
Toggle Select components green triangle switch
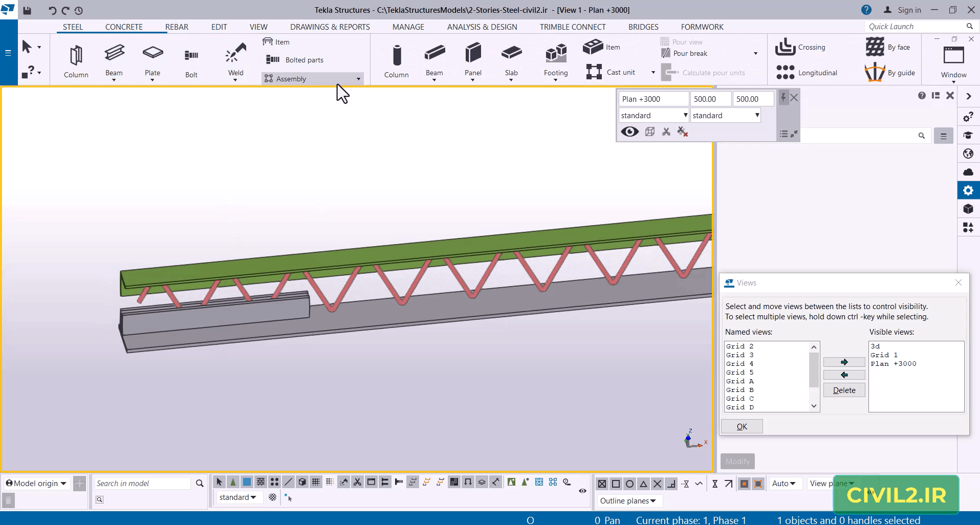point(233,482)
